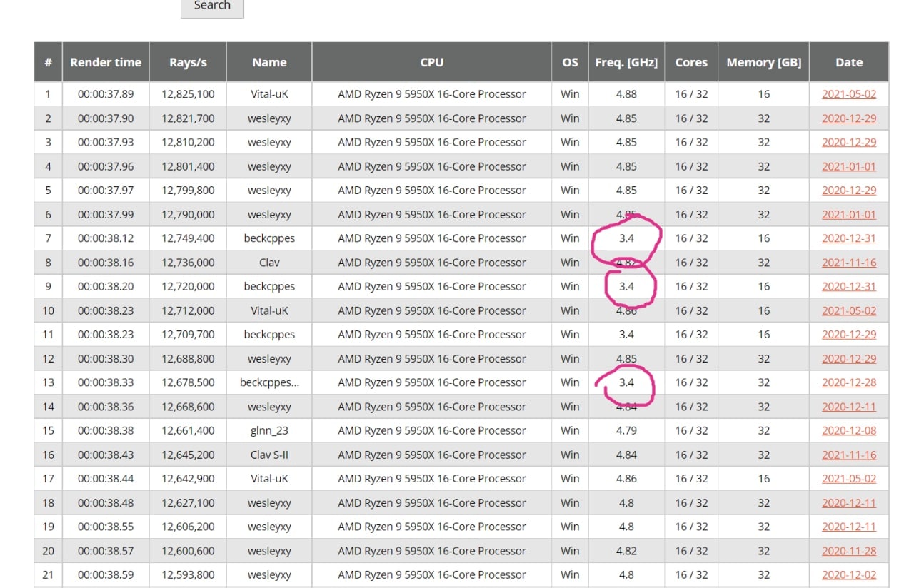Open the 2020-12-31 date link in row 9
Image resolution: width=914 pixels, height=588 pixels.
coord(849,286)
